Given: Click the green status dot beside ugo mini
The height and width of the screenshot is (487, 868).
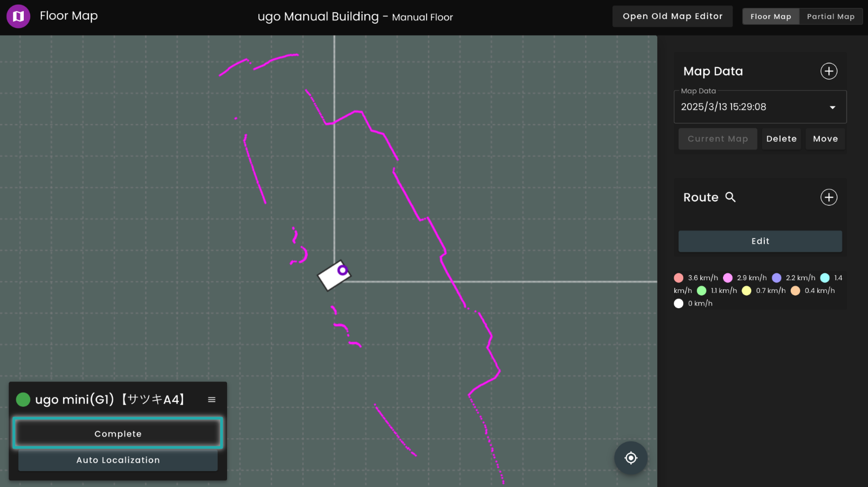Looking at the screenshot, I should coord(23,400).
